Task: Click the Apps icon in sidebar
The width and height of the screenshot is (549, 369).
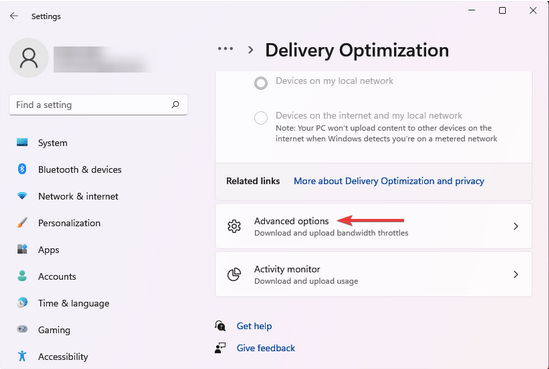Action: tap(22, 249)
